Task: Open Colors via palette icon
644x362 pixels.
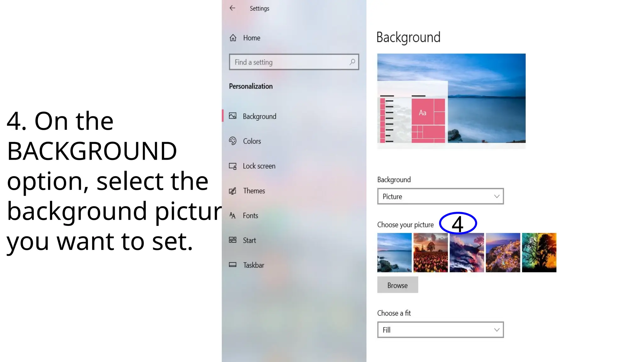Action: [233, 141]
